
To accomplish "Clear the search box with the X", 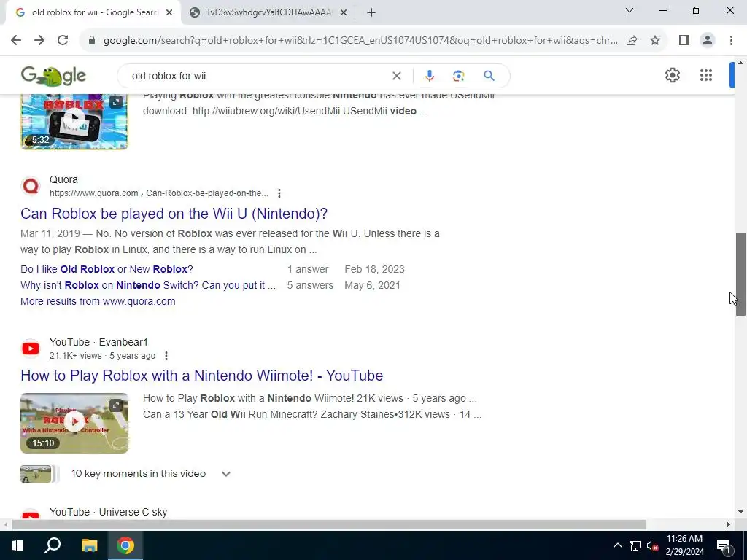I will click(396, 76).
